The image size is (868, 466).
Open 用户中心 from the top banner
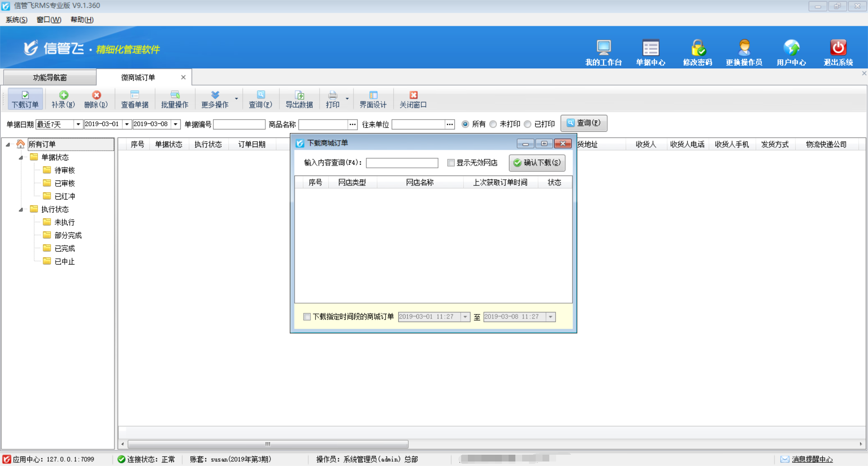click(x=791, y=51)
